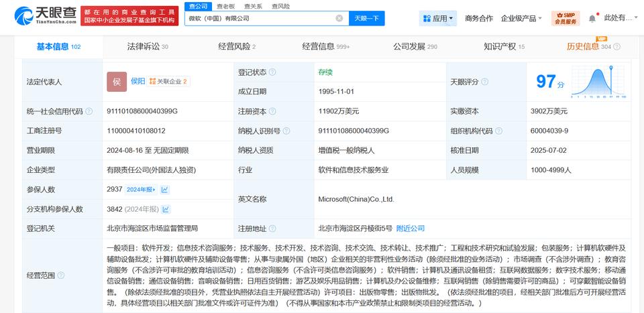Select the 组织机构代码 value 60004039-9
This screenshot has height=313, width=644.
click(549, 131)
